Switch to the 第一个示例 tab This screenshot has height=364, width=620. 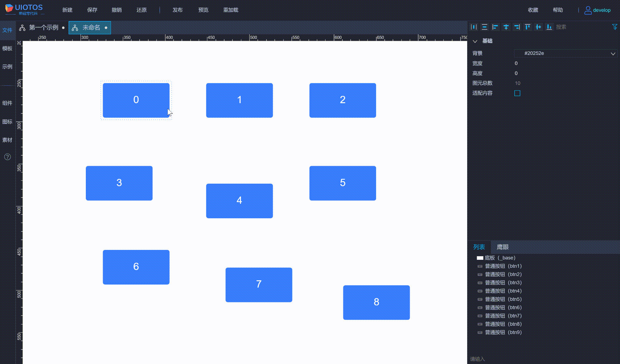pyautogui.click(x=42, y=28)
